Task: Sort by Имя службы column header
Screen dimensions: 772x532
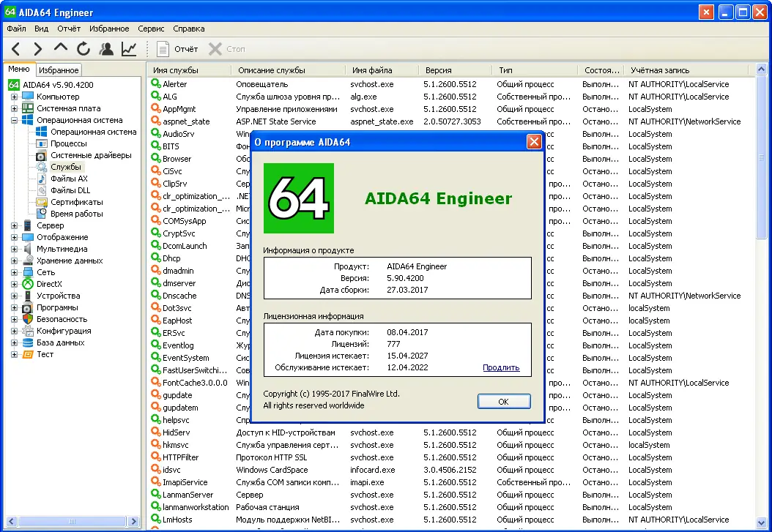Action: pyautogui.click(x=188, y=70)
